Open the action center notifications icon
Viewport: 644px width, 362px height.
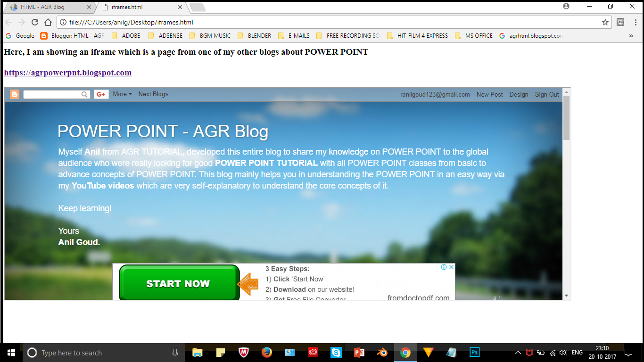coord(628,353)
